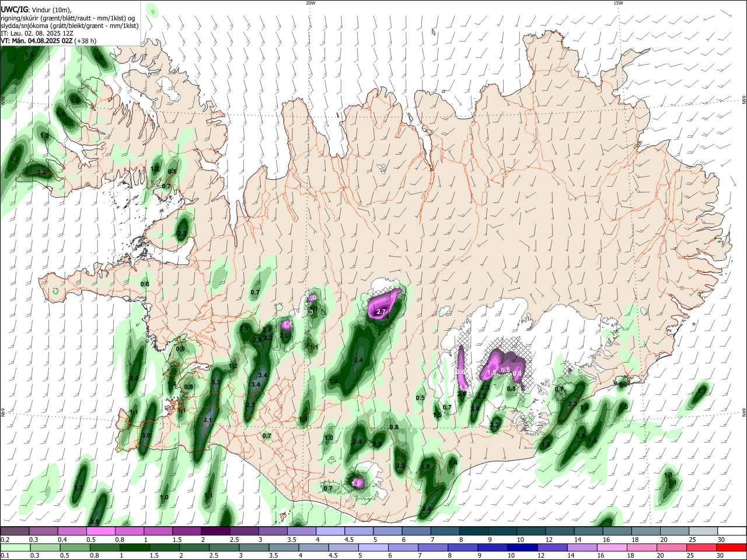Select the light pink 16 rain swatch
The width and height of the screenshot is (747, 560).
point(613,547)
